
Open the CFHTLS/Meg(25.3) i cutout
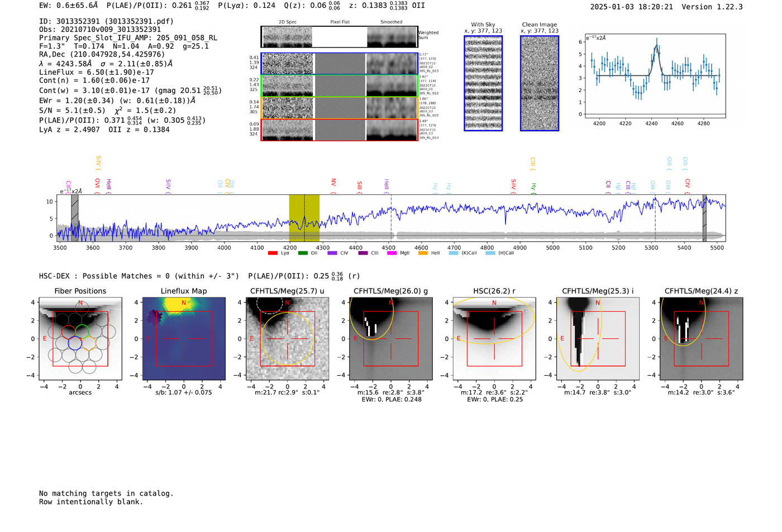pyautogui.click(x=598, y=338)
